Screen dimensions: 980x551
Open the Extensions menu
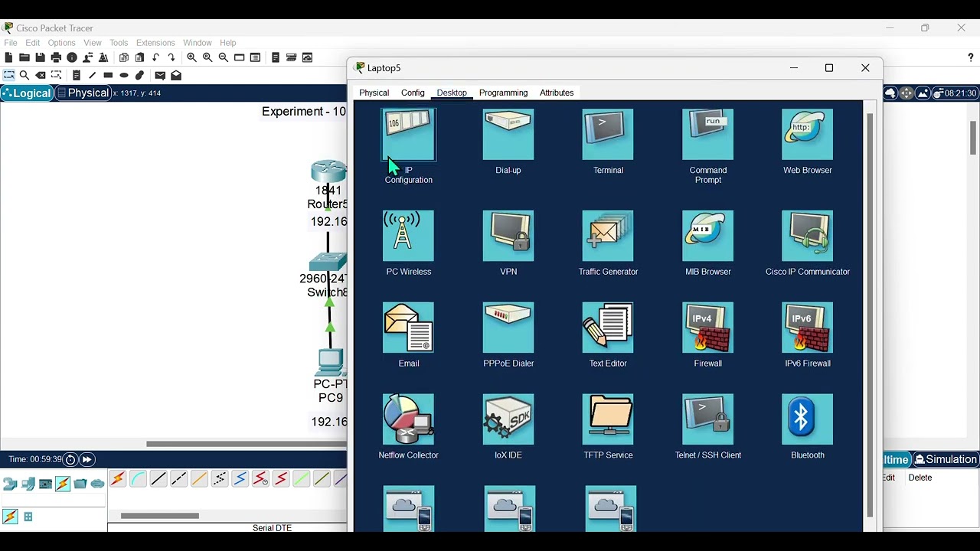155,43
